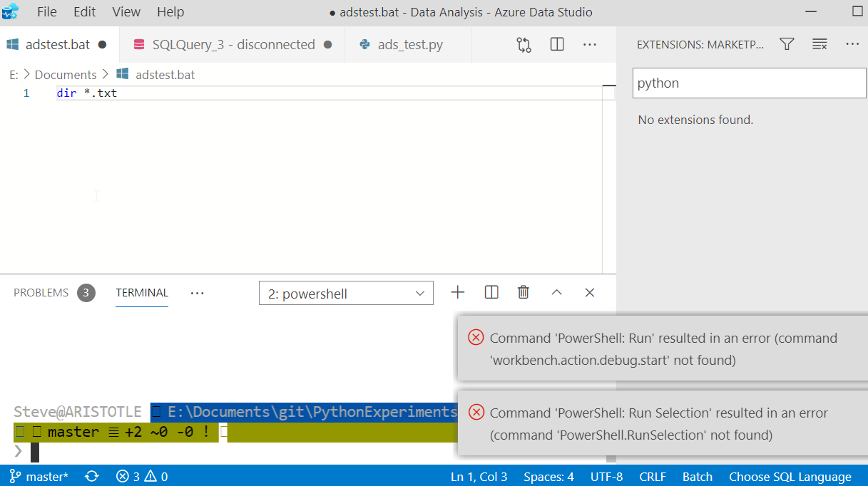Image resolution: width=868 pixels, height=486 pixels.
Task: Click the editor overview ruler scrollbar
Action: (x=608, y=178)
